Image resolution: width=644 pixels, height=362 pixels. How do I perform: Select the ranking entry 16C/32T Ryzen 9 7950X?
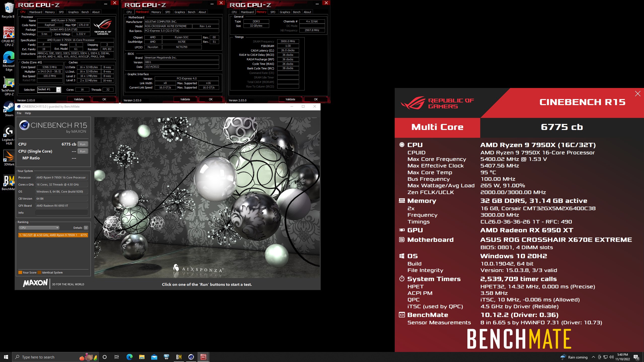53,235
